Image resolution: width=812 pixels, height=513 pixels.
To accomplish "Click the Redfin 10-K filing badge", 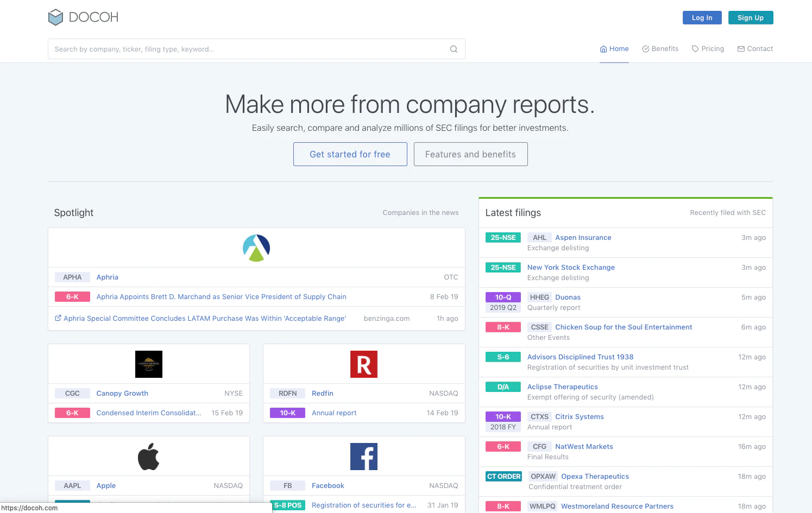I will [288, 413].
